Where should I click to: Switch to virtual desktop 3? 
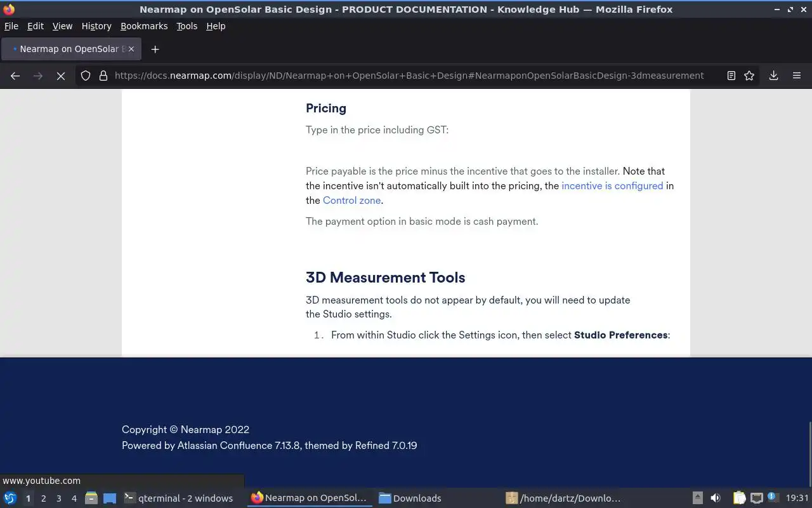58,498
